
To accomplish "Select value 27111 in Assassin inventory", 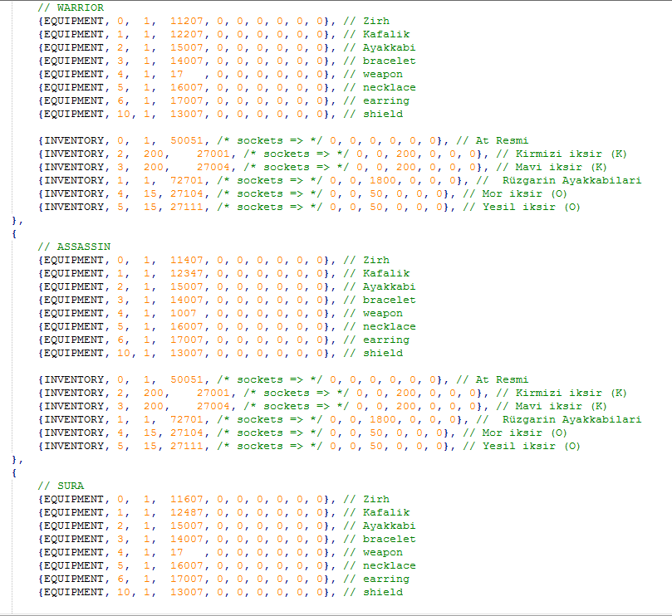I will coord(186,446).
